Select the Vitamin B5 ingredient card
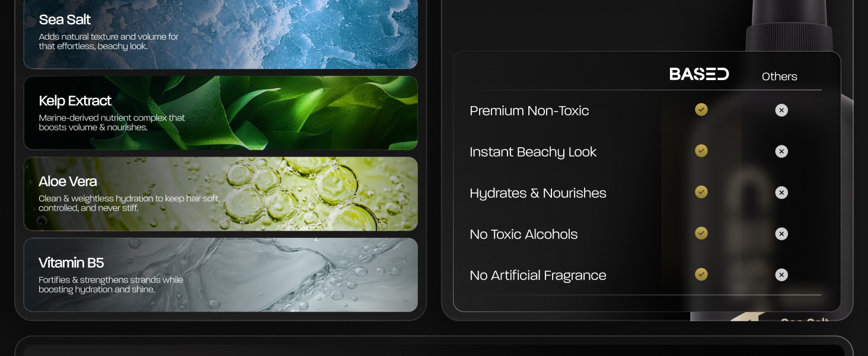Viewport: 868px width, 356px height. 221,275
